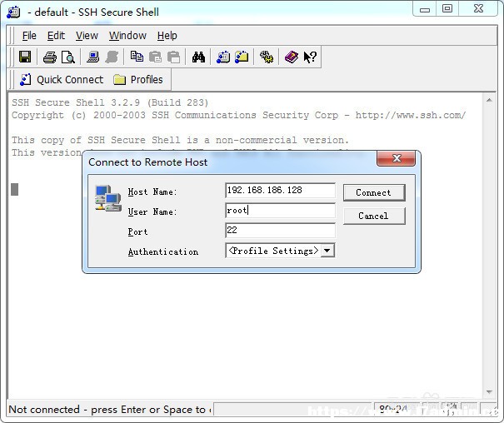Click the What's This help pointer icon

coord(310,57)
